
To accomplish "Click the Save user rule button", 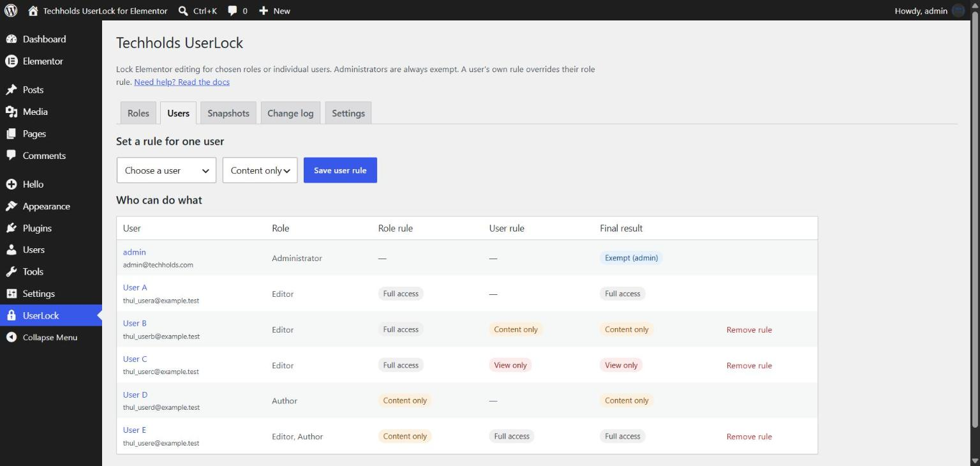I will 340,170.
